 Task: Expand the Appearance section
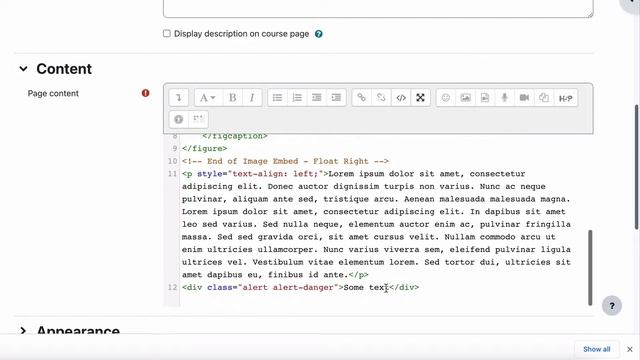[23, 331]
